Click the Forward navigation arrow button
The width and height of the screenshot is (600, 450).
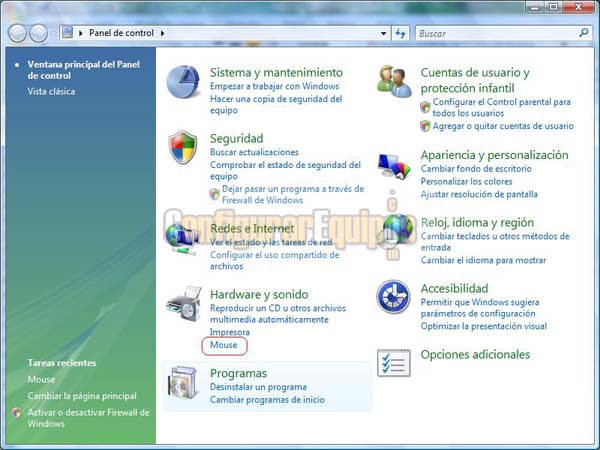click(x=39, y=33)
